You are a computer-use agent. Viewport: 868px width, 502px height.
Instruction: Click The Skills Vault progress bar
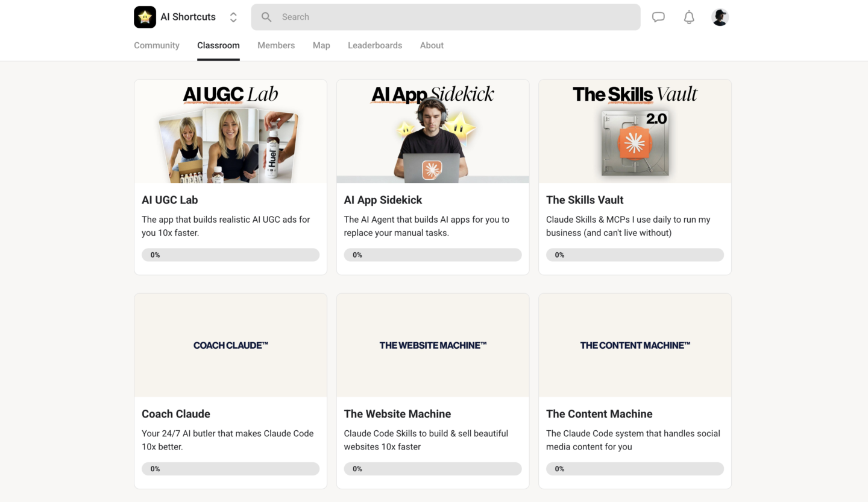click(635, 255)
